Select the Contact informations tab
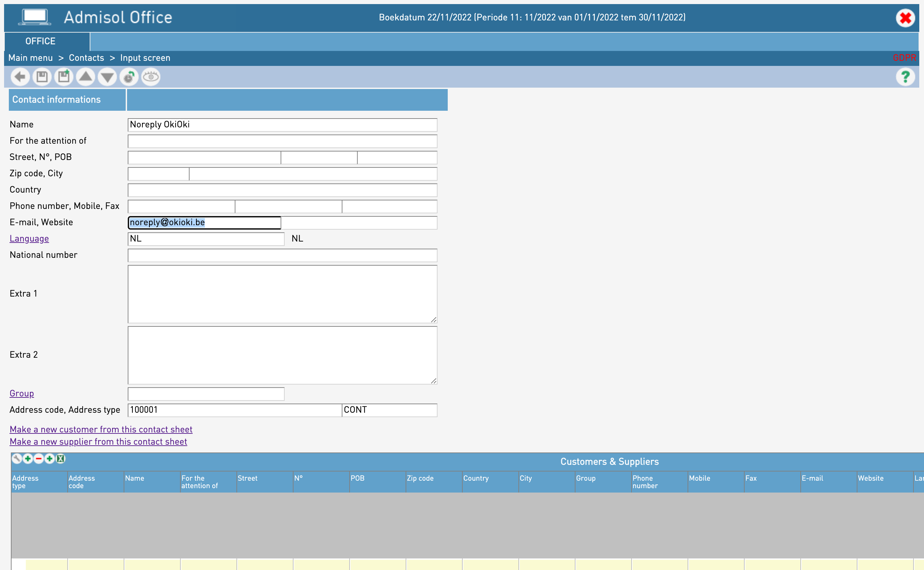This screenshot has width=924, height=570. tap(67, 100)
